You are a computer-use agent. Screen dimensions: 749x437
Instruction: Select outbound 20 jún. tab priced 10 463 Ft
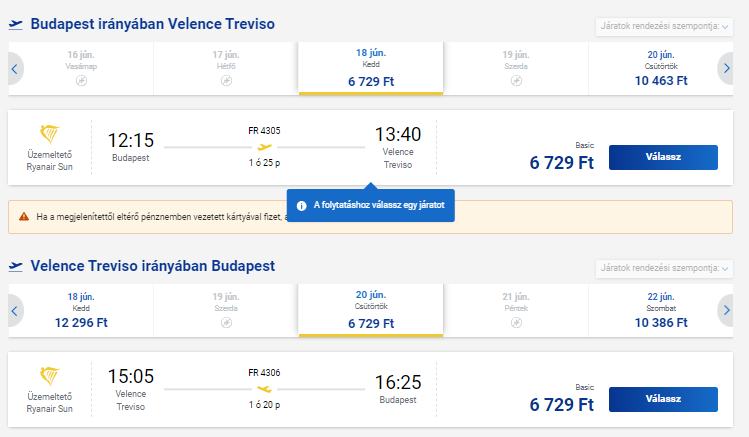[x=661, y=68]
